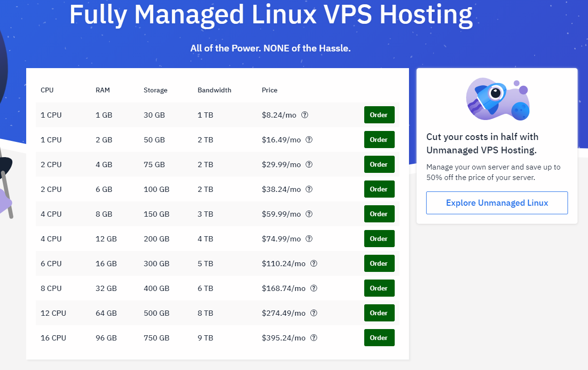Order the 4 CPU 8 GB plan
Image resolution: width=588 pixels, height=370 pixels.
[x=379, y=214]
